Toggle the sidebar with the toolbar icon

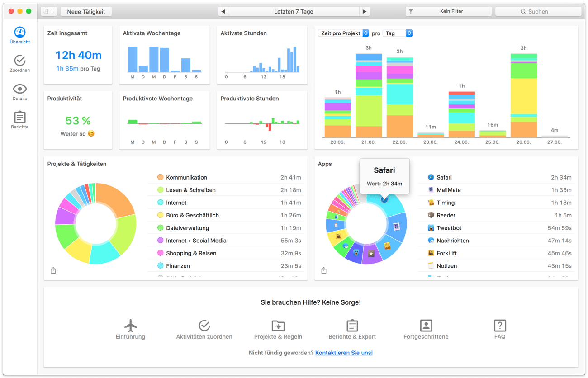point(49,11)
